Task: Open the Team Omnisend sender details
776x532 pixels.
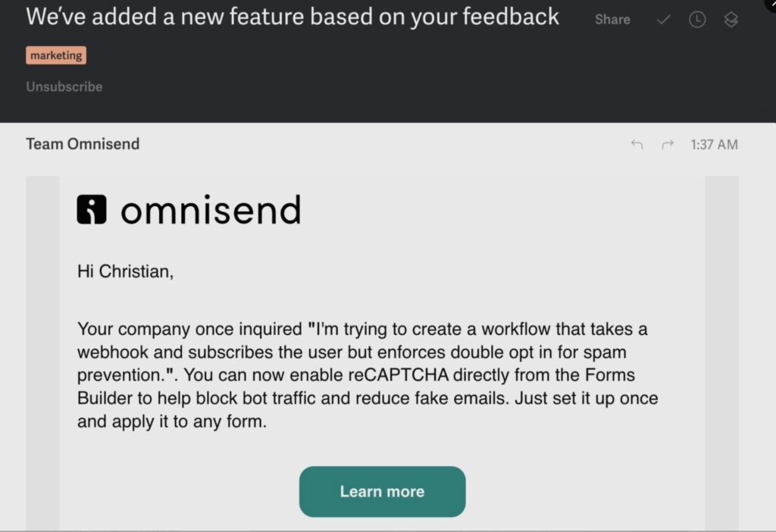Action: pos(83,144)
